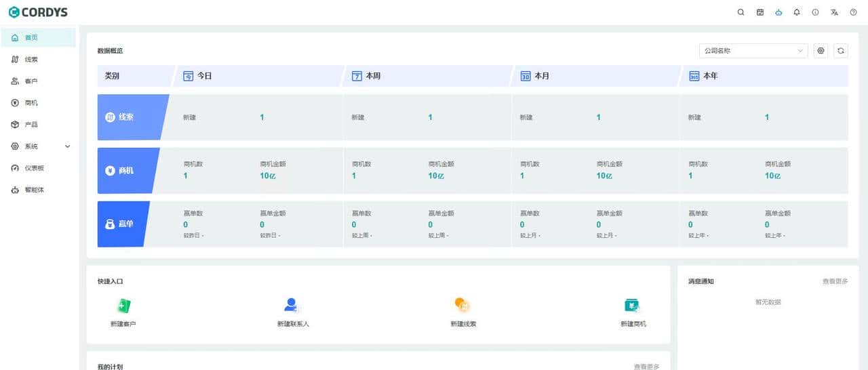Click the blue 商机 category tile
868x370 pixels.
(x=127, y=171)
